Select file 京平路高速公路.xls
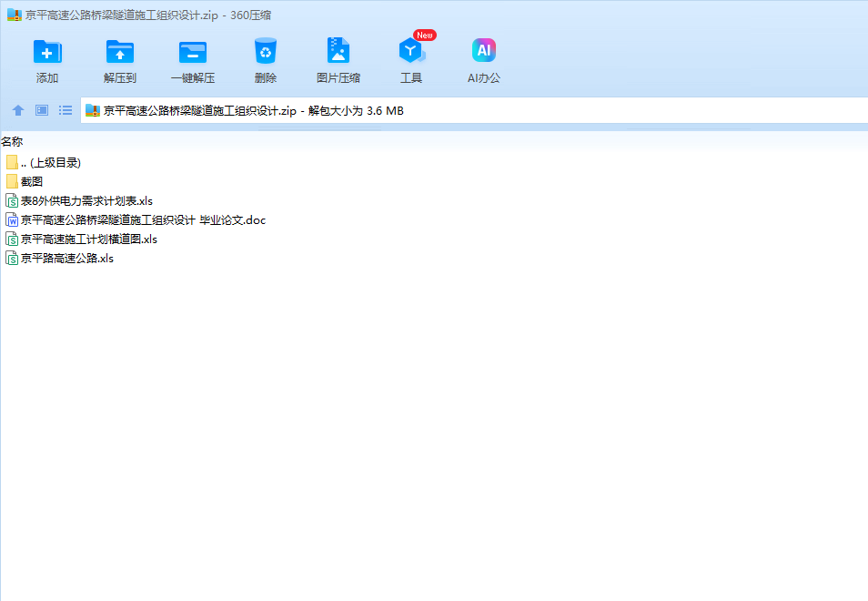868x601 pixels. [59, 258]
